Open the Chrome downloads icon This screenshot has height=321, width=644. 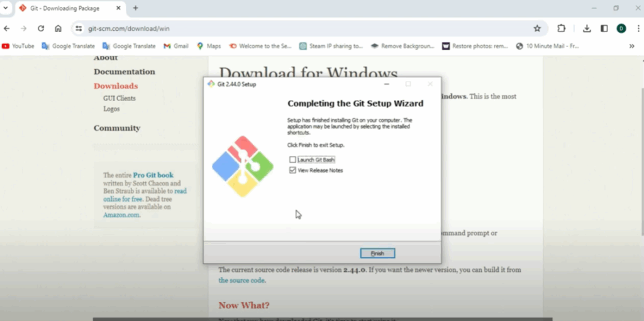click(x=587, y=28)
